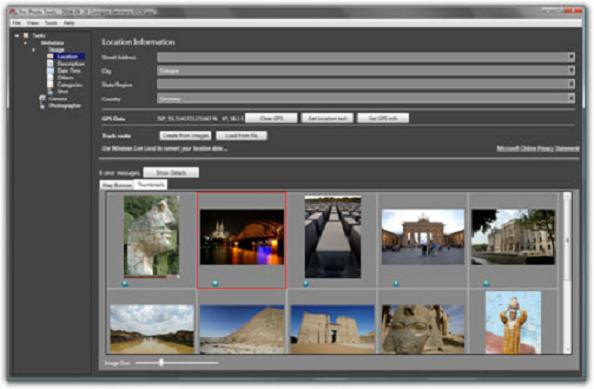Viewport: 594px width, 389px height.
Task: Open the Street Address dropdown arrow
Action: [x=571, y=57]
